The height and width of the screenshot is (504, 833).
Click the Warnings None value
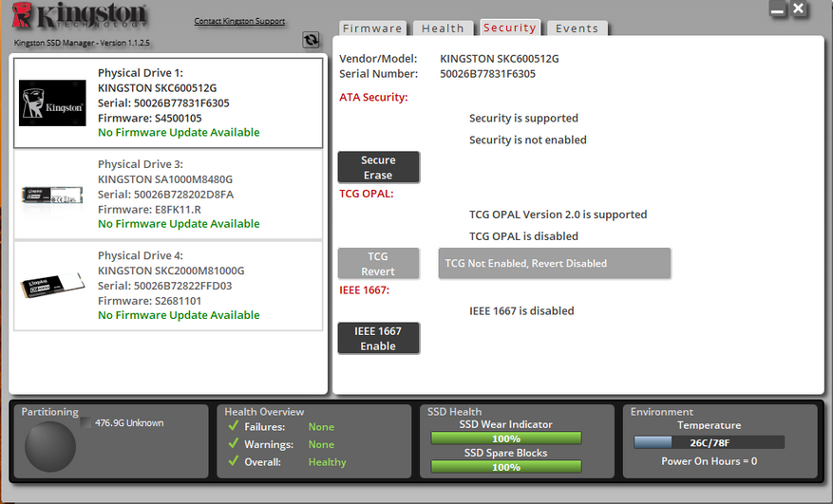point(321,444)
